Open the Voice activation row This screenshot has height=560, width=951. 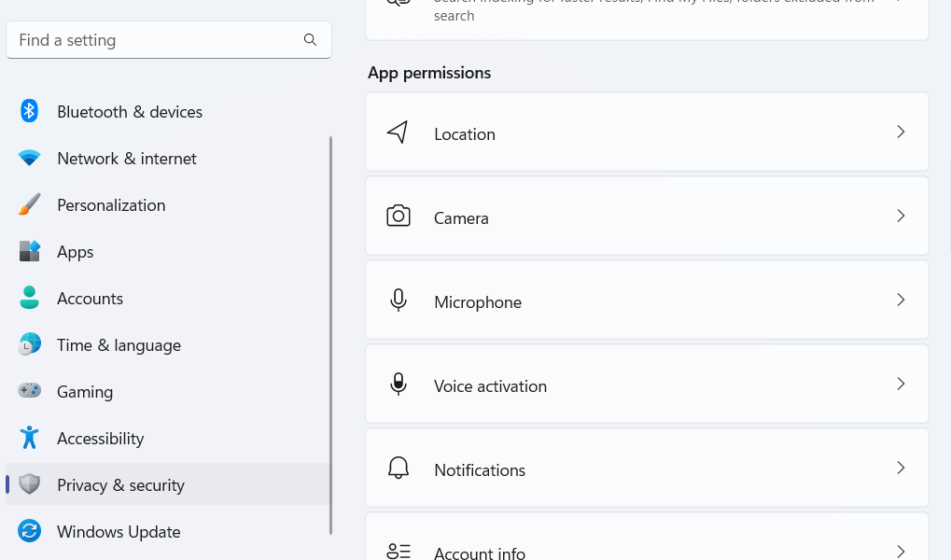(647, 384)
